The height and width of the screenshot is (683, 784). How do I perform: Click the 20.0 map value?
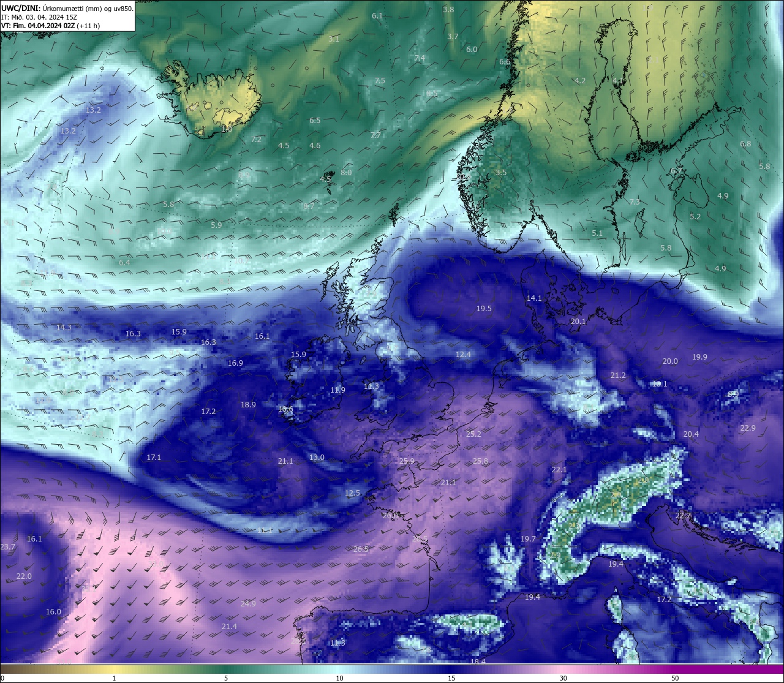[670, 361]
